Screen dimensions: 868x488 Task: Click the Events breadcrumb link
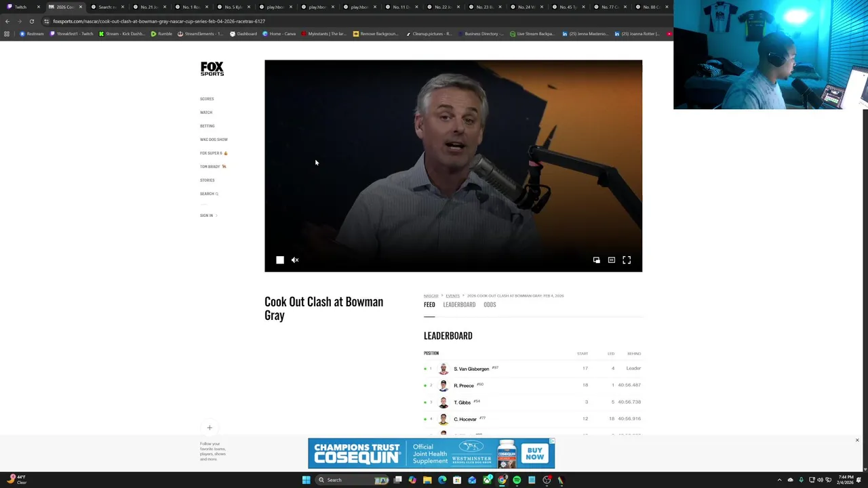452,296
